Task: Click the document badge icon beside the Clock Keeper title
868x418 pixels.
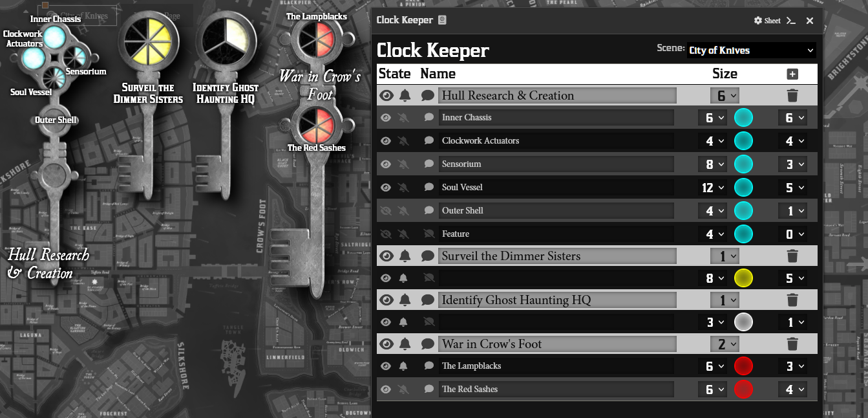Action: (x=442, y=20)
